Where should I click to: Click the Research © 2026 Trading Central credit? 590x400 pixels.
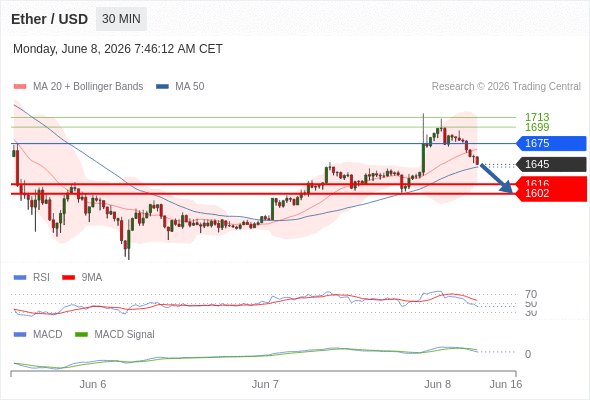pyautogui.click(x=506, y=87)
